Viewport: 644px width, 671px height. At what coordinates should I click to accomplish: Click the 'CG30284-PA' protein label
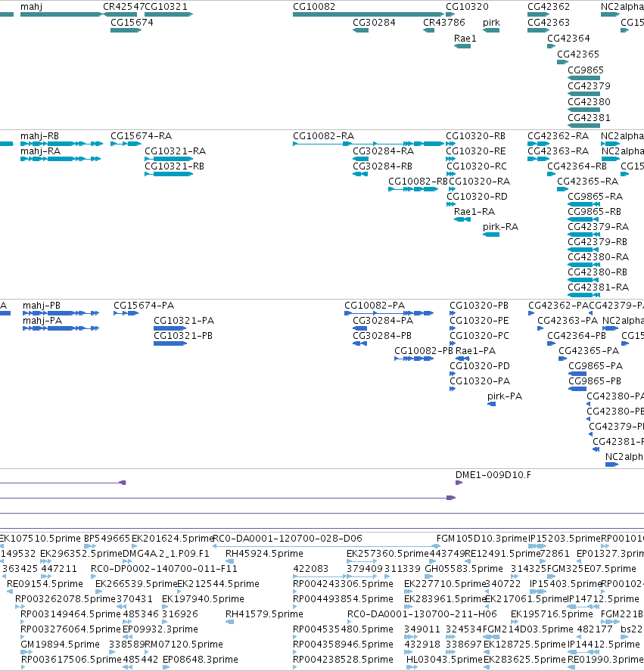click(x=383, y=321)
